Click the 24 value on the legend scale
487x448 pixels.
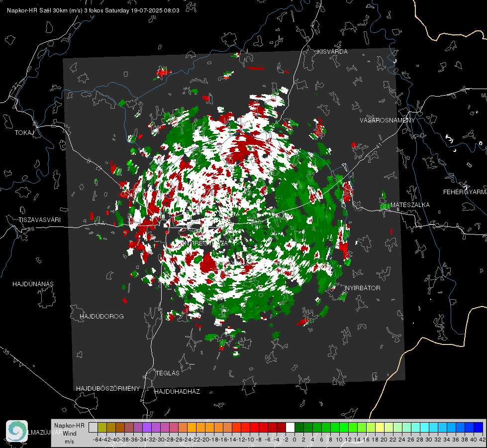(402, 440)
